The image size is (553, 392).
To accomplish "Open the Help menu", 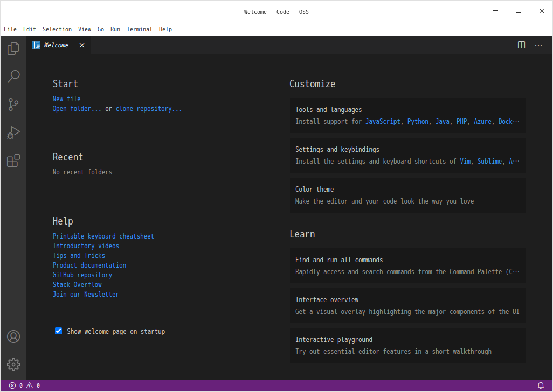I will click(165, 29).
